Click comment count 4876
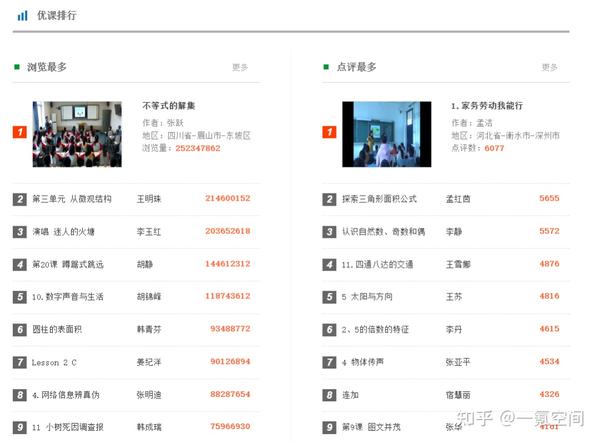Screen dimensions: 600x443 pyautogui.click(x=549, y=264)
